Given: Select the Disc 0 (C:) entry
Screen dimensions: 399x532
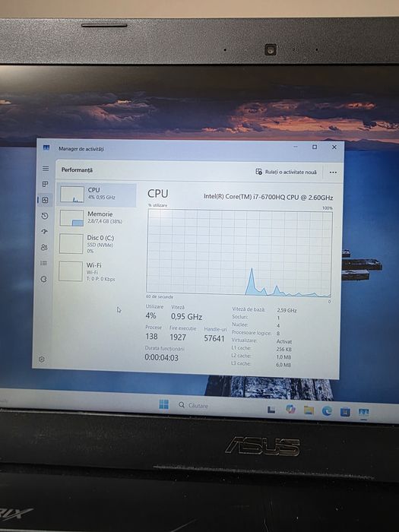Looking at the screenshot, I should (96, 244).
